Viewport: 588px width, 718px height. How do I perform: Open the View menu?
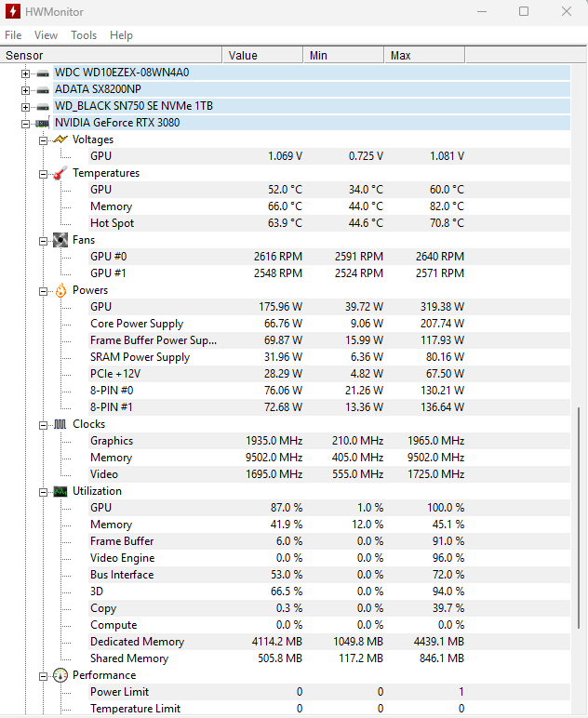[x=46, y=35]
